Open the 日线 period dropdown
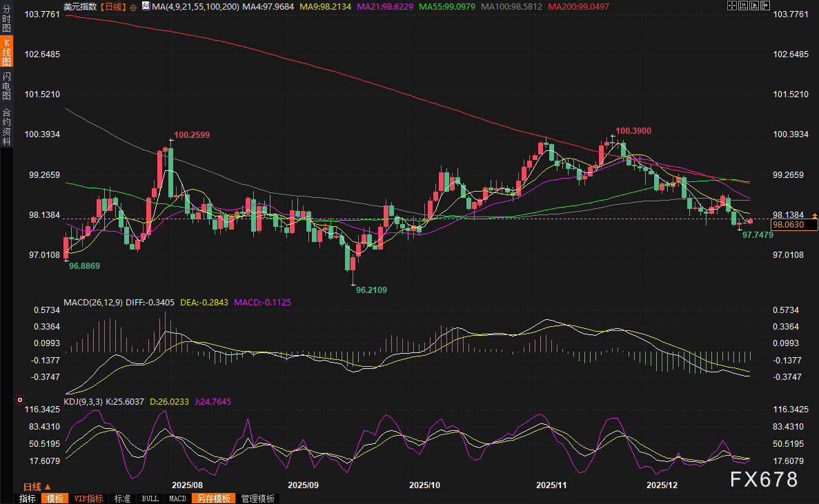The image size is (819, 504). pos(37,486)
